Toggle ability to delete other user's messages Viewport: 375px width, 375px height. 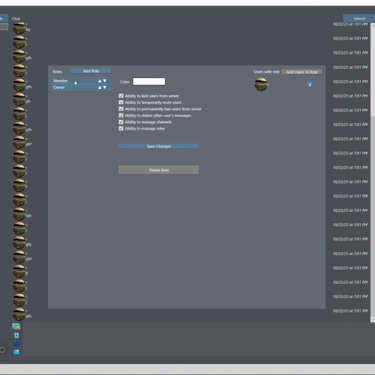point(121,115)
